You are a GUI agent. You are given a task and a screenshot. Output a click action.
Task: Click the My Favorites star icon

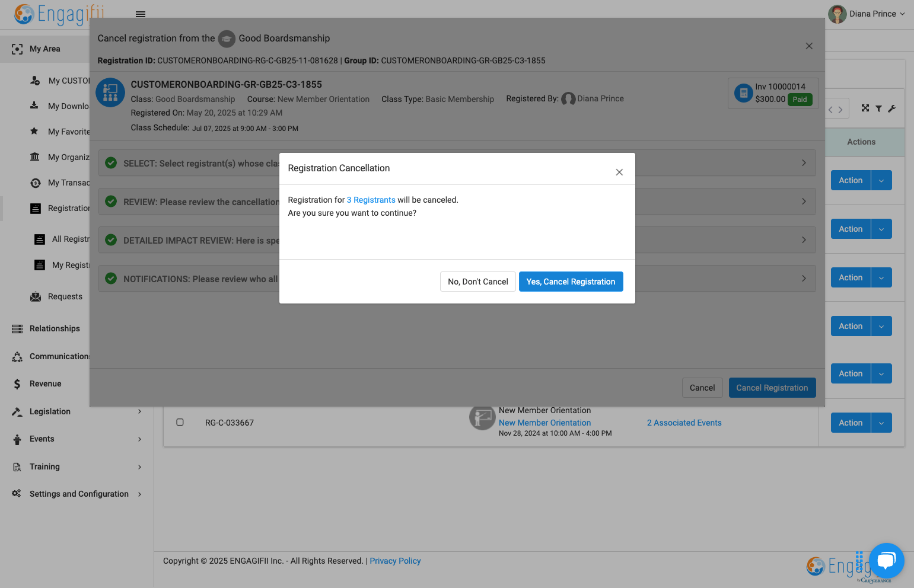(x=34, y=131)
